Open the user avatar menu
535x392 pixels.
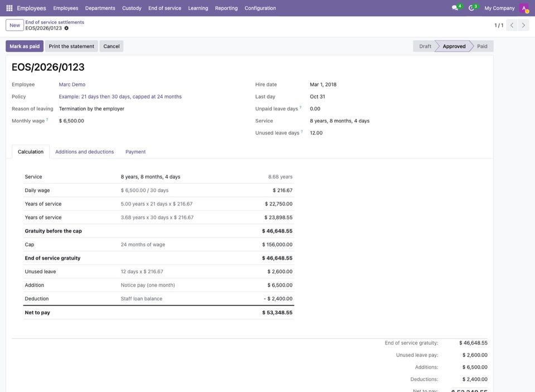point(524,8)
